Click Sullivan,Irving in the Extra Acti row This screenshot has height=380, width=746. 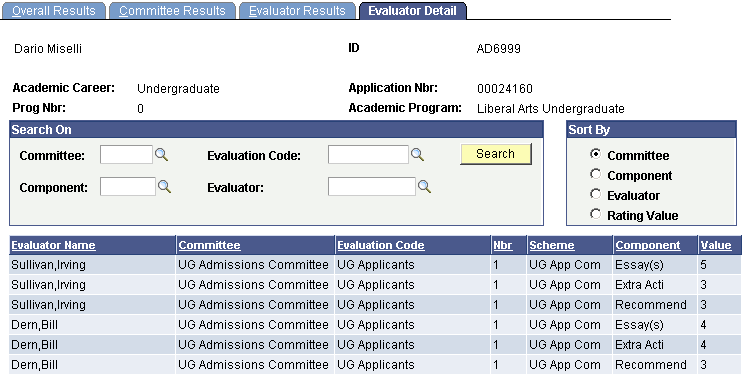(x=49, y=285)
